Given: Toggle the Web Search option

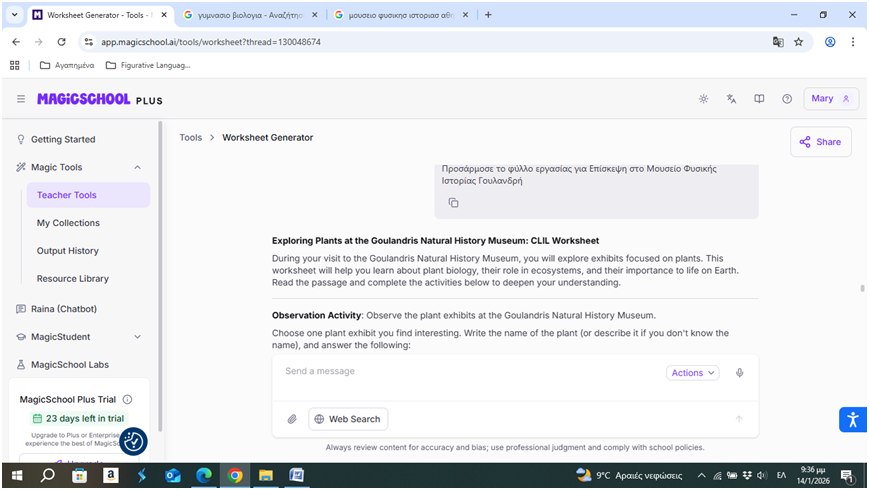Looking at the screenshot, I should point(348,419).
